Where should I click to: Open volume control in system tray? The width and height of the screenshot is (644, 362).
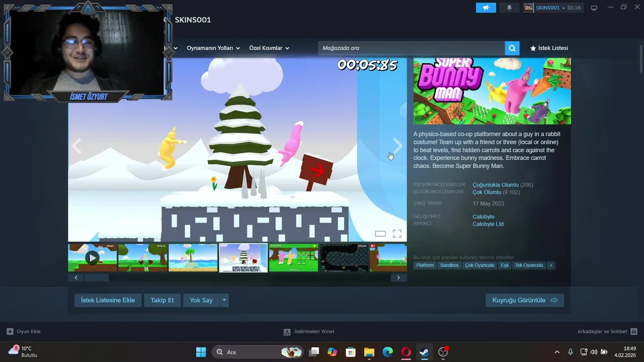point(594,352)
